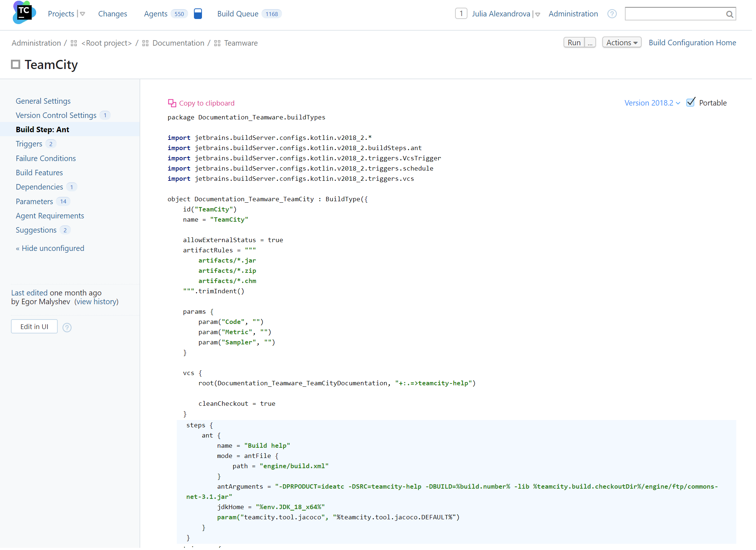756x550 pixels.
Task: Click the Agents count badge 550
Action: [180, 14]
